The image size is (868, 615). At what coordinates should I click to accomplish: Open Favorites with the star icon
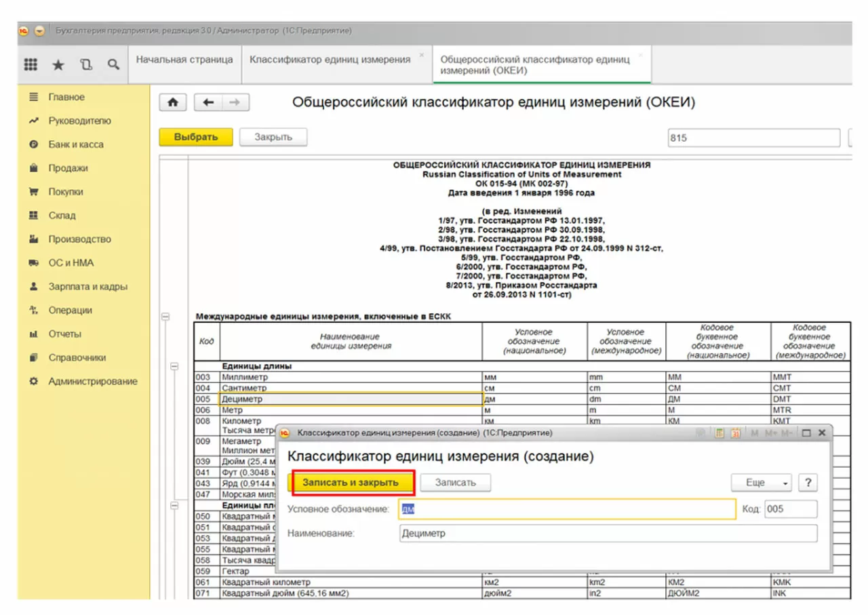click(58, 64)
